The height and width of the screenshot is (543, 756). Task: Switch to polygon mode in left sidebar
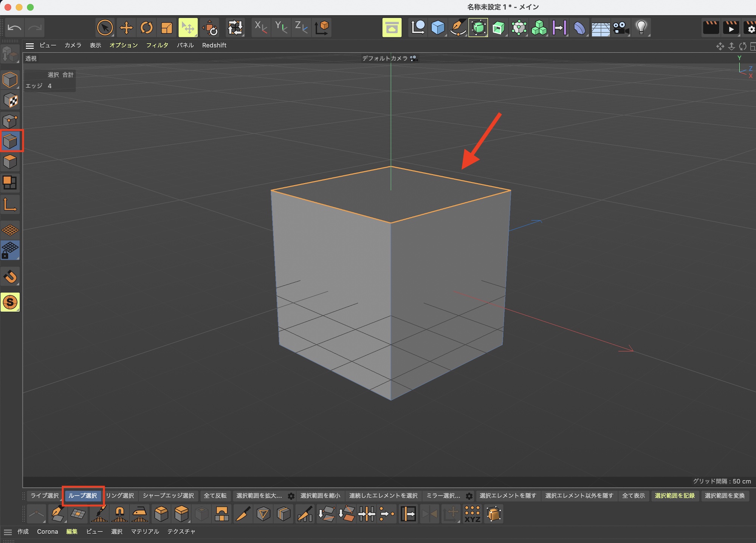(x=10, y=162)
